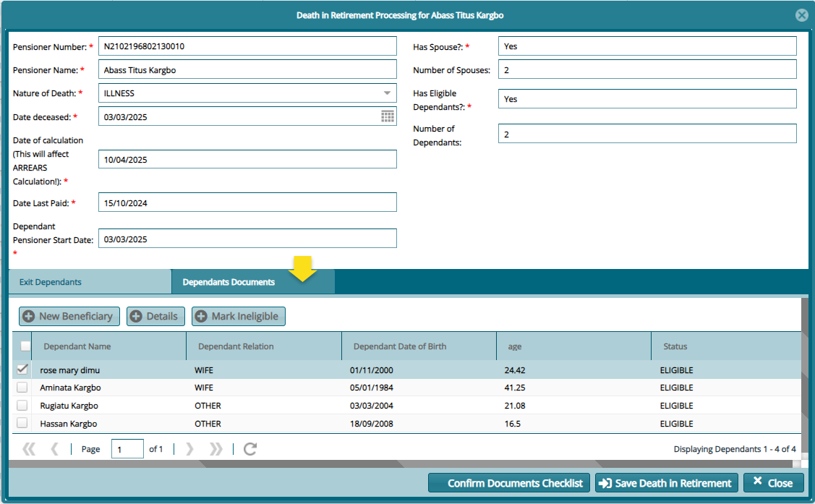
Task: Open the Has Spouse combo box
Action: pos(647,46)
